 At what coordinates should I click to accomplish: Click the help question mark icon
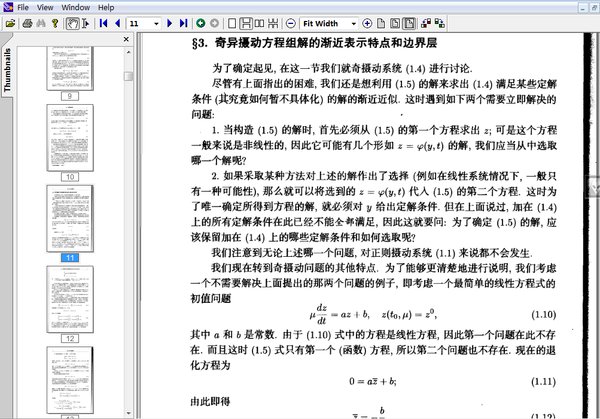55,23
